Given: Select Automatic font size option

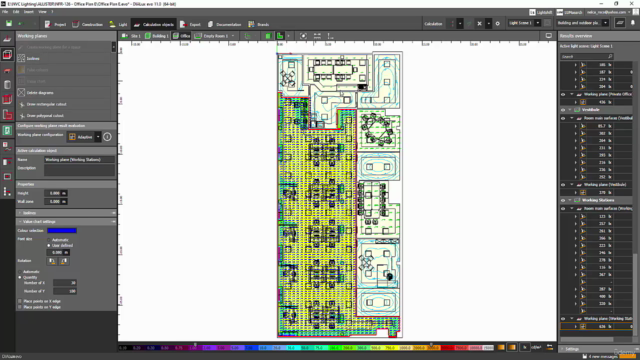Looking at the screenshot, I should coord(49,240).
